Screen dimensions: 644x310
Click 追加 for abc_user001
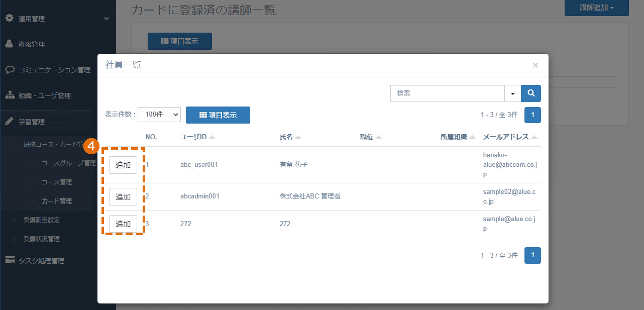123,165
